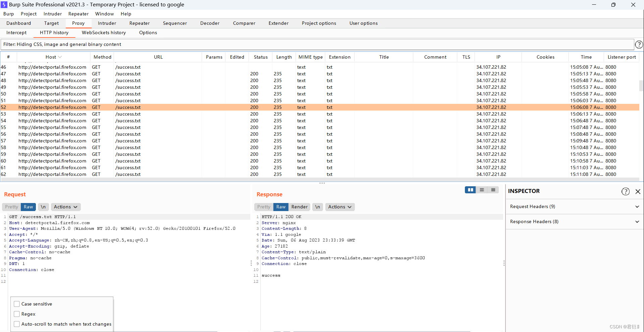The image size is (644, 332).
Task: Toggle \n display in Response panel
Action: click(x=318, y=207)
